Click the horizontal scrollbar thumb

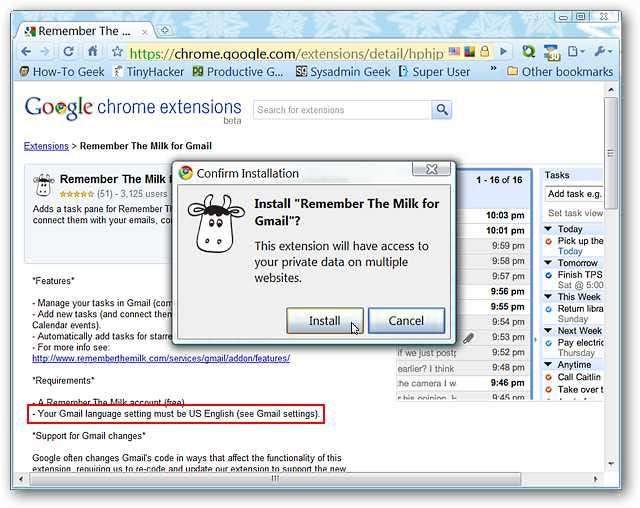[276, 478]
